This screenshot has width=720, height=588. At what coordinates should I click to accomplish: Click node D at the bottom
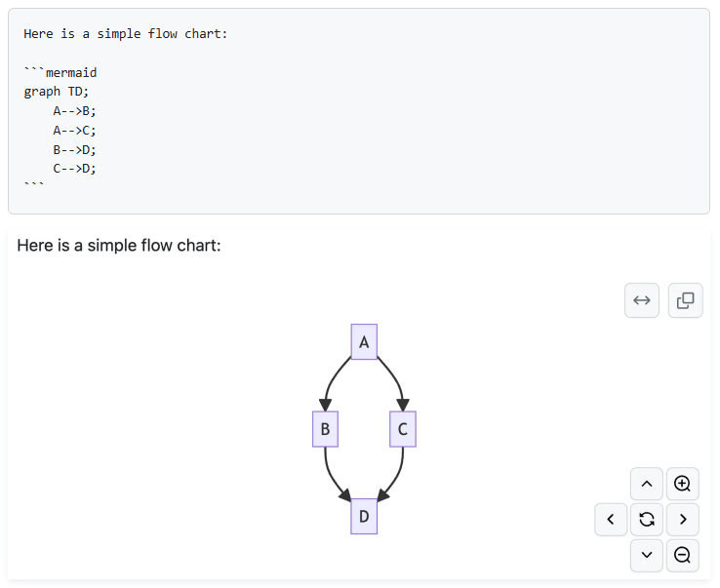(x=364, y=516)
